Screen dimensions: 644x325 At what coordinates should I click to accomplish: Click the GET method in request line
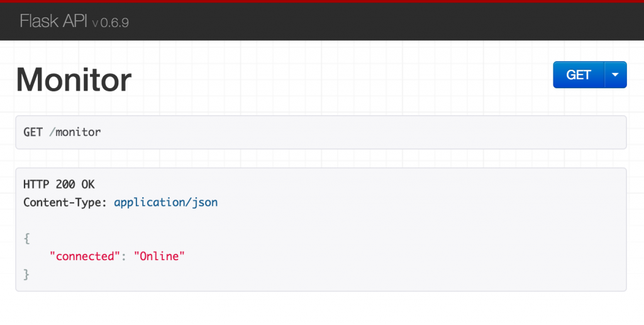tap(33, 132)
